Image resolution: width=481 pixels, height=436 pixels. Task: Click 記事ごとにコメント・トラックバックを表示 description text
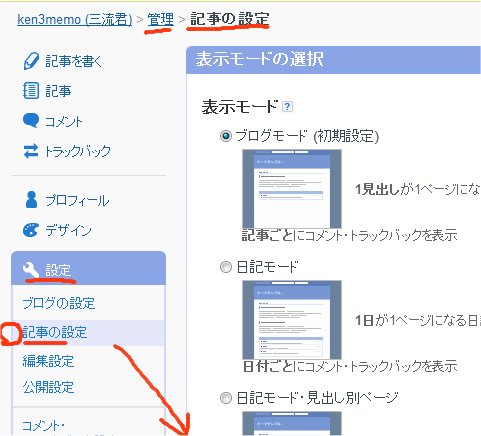349,235
